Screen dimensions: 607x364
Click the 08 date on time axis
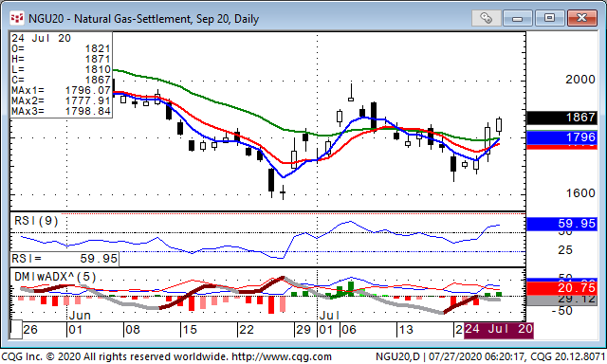133,330
